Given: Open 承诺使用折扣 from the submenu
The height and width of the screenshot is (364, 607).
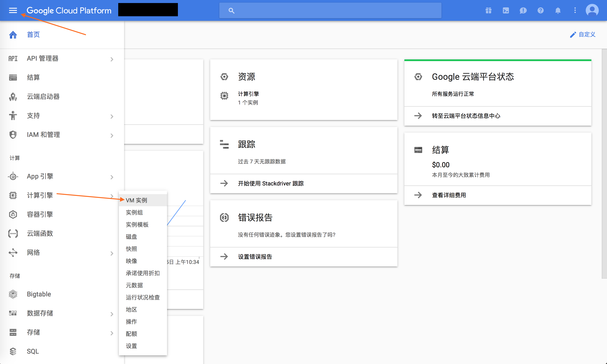Looking at the screenshot, I should tap(143, 273).
